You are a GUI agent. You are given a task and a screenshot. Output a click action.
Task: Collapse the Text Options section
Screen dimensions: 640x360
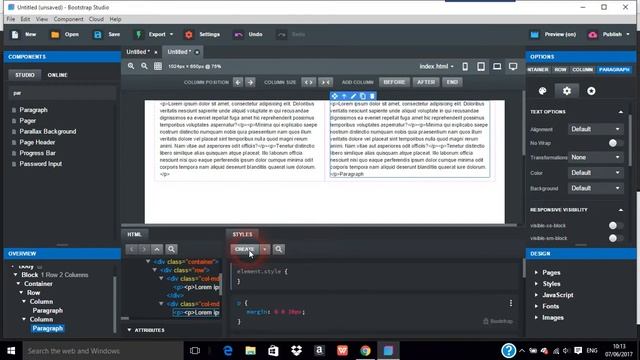point(620,112)
